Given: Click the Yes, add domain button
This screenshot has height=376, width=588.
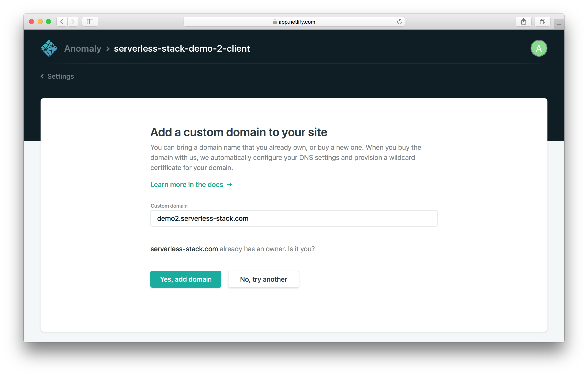Looking at the screenshot, I should (186, 279).
